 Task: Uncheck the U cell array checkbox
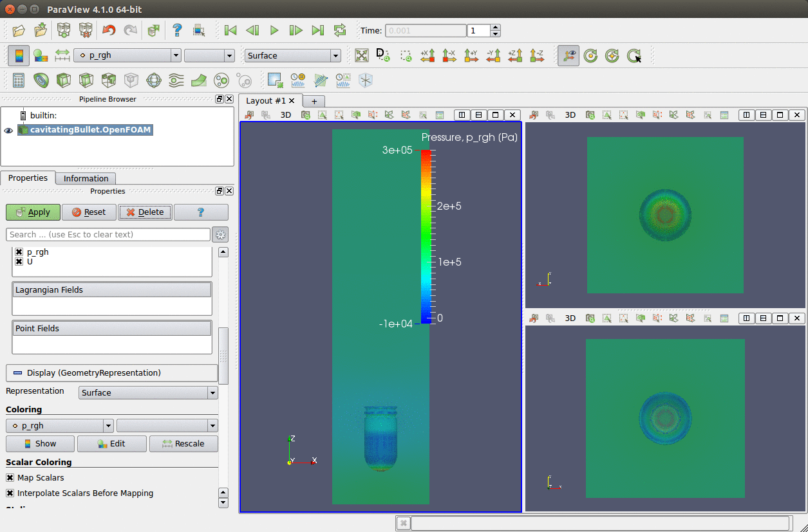(19, 262)
